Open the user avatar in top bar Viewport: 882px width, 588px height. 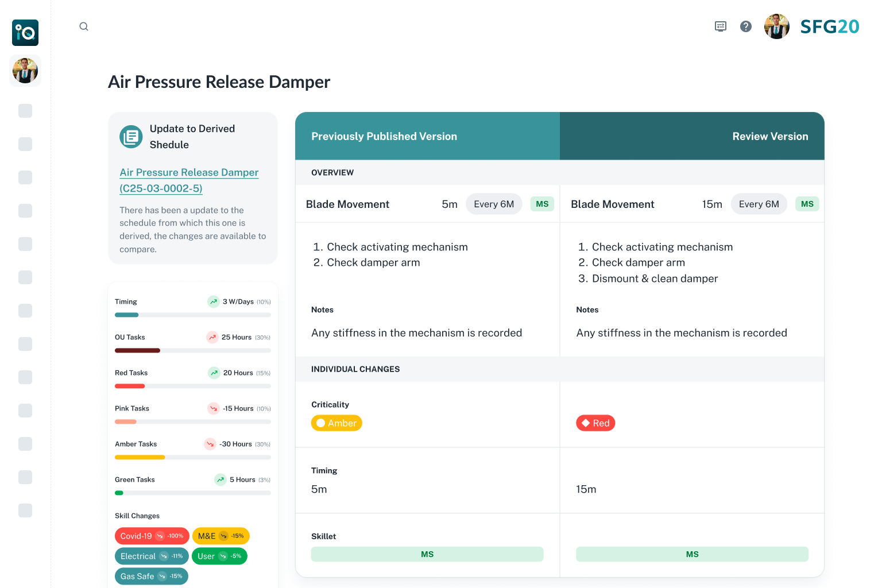[x=776, y=26]
